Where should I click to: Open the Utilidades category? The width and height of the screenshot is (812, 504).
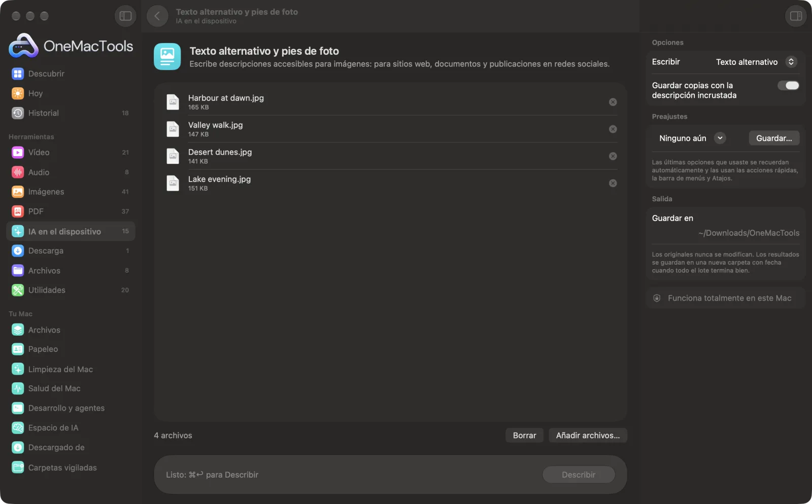coord(71,290)
